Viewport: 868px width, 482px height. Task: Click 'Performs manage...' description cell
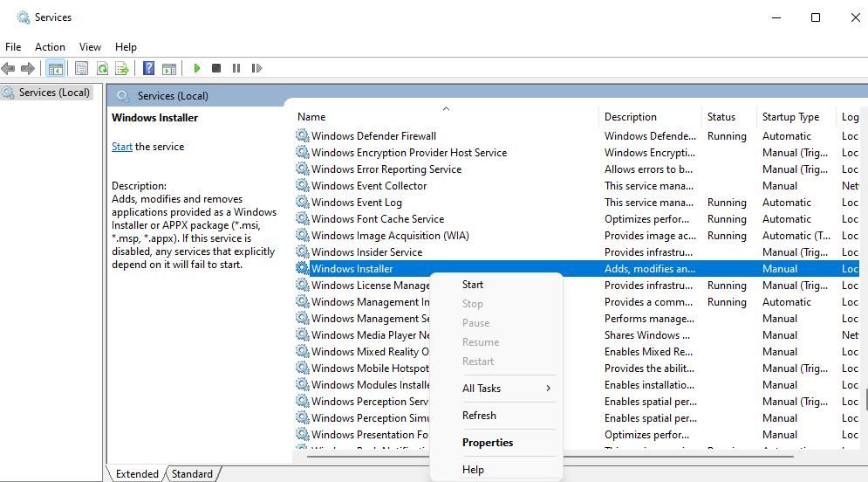(x=649, y=319)
